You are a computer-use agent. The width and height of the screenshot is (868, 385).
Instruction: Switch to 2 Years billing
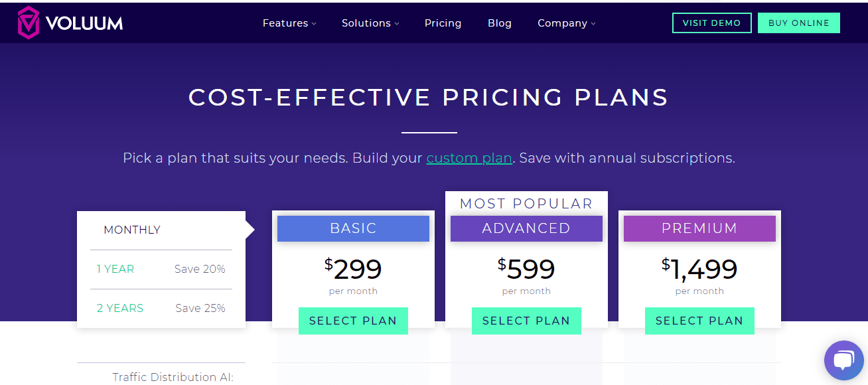[x=120, y=309]
